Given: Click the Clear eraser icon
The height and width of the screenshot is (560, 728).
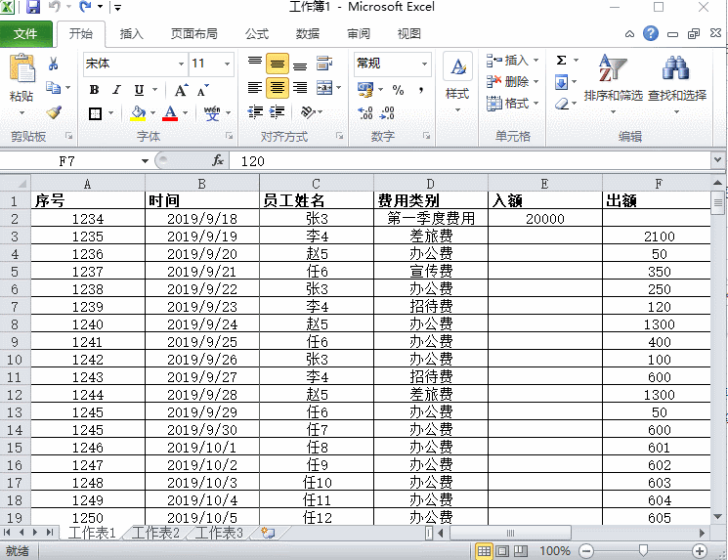Looking at the screenshot, I should tap(562, 103).
